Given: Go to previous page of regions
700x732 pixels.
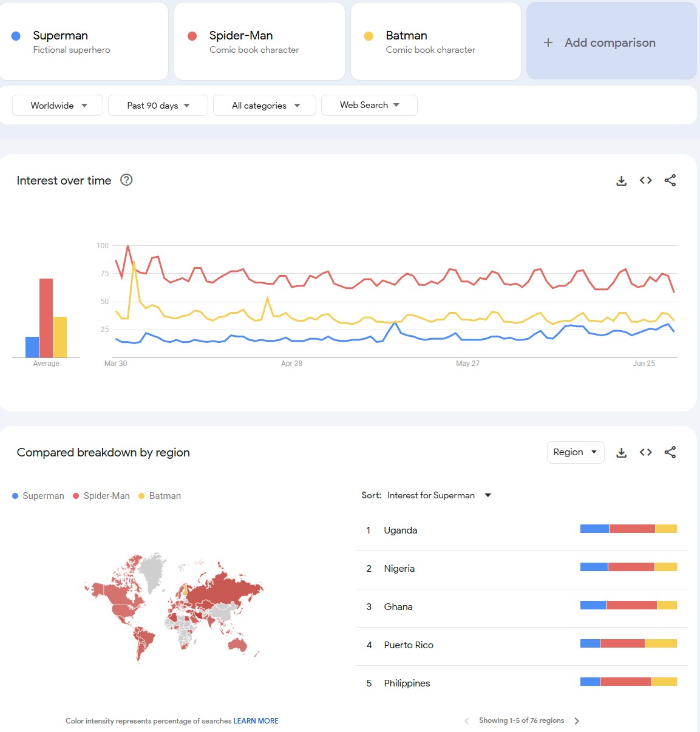Looking at the screenshot, I should tap(466, 721).
